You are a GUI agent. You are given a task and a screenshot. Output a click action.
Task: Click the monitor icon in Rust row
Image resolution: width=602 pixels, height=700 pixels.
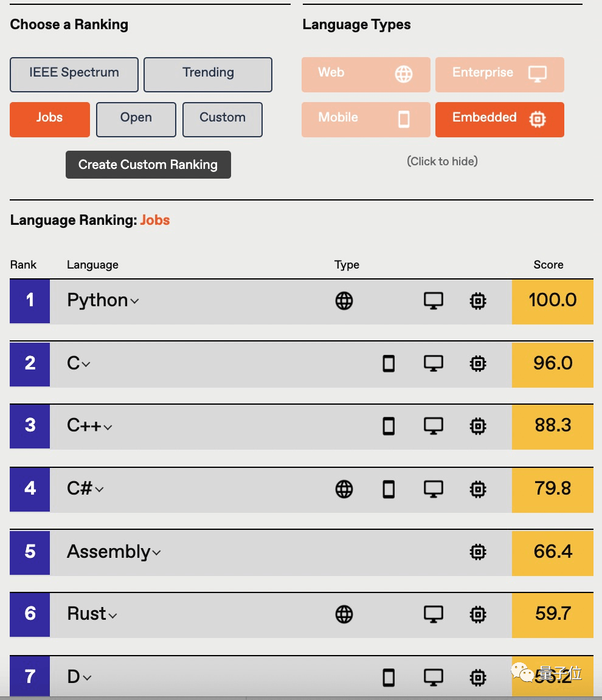pyautogui.click(x=433, y=614)
